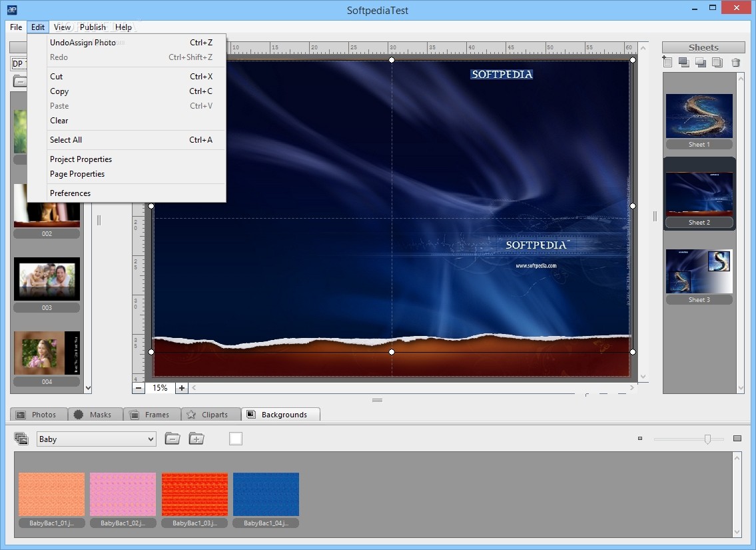
Task: Click the horizontal splitter grip above tabs
Action: [x=378, y=401]
